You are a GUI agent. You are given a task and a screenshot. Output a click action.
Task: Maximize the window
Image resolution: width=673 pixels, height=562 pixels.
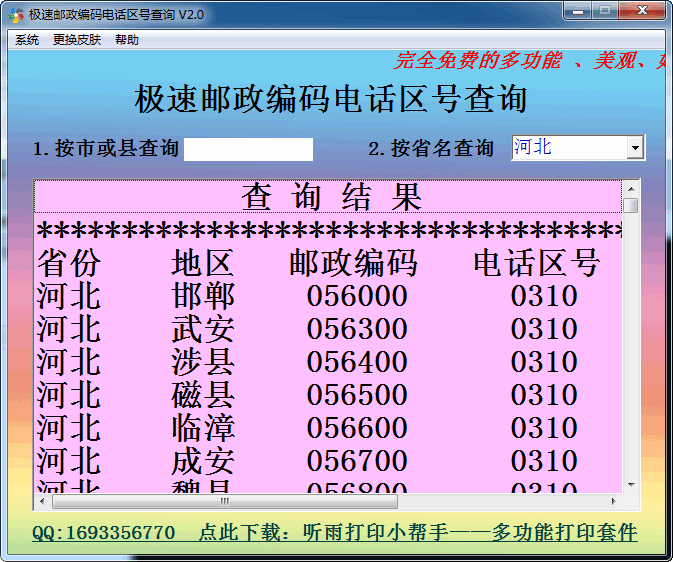click(605, 10)
